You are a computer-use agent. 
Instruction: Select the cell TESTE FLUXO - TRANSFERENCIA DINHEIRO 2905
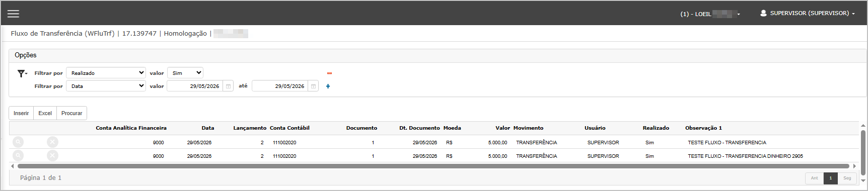(745, 156)
